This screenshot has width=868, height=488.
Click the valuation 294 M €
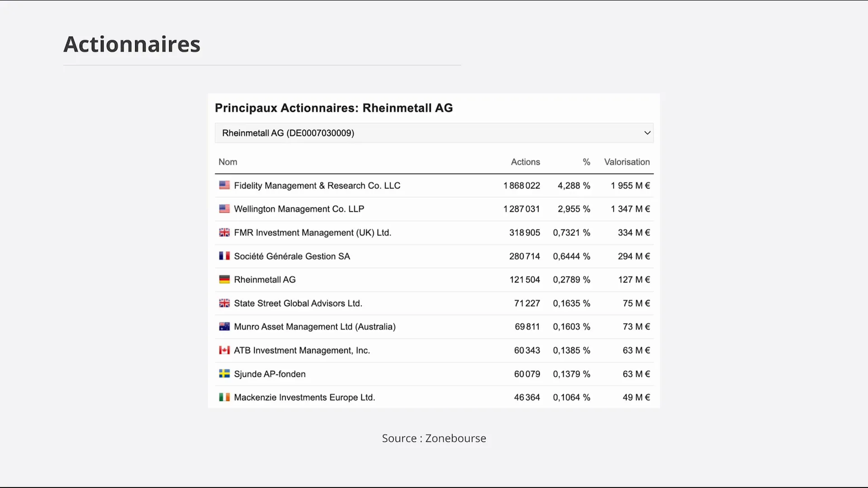click(634, 256)
